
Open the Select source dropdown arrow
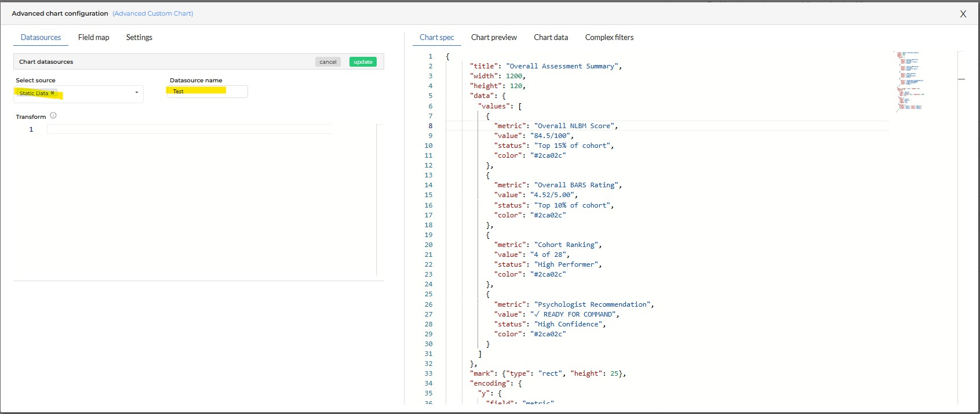tap(137, 93)
